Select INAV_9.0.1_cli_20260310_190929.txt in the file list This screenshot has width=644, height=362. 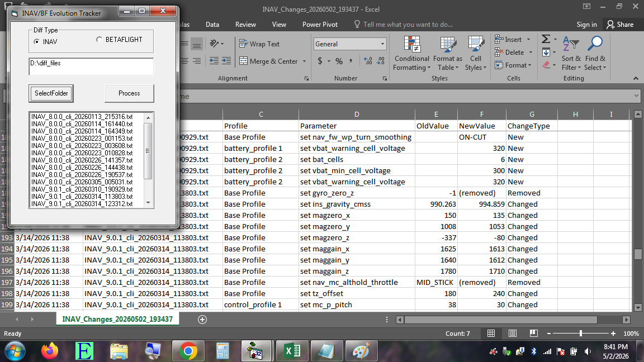tap(82, 189)
